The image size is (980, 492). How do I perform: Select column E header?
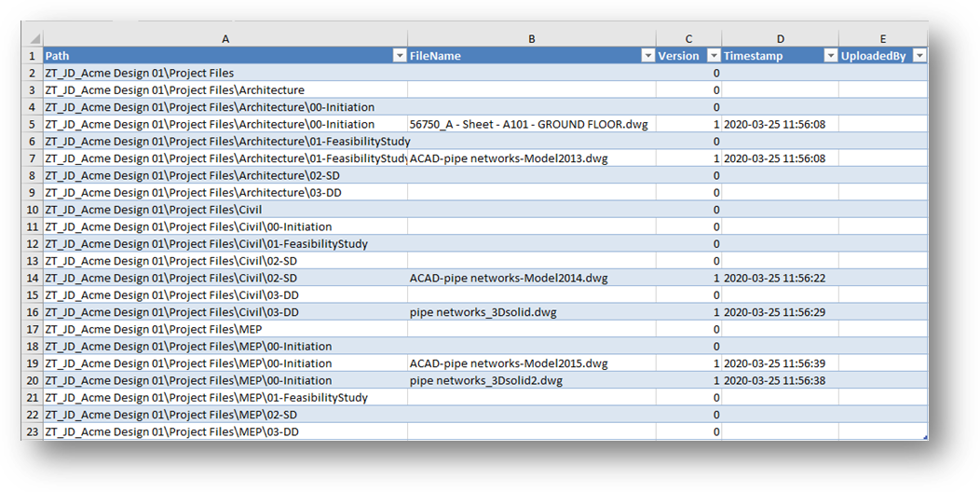(882, 39)
